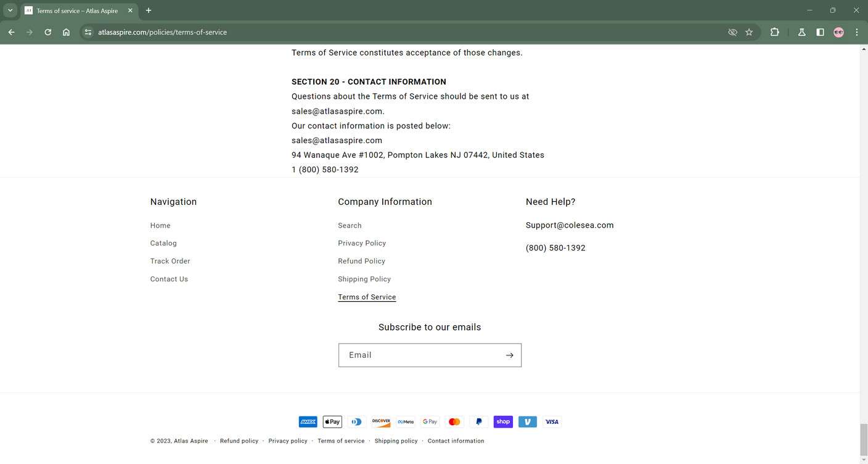
Task: Open the Chrome extensions puzzle icon
Action: (775, 32)
